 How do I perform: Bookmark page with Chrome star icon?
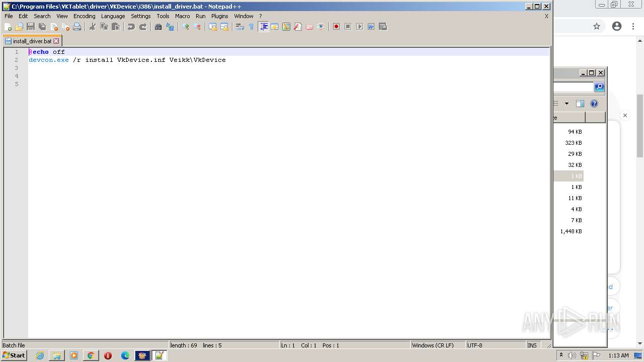[597, 26]
